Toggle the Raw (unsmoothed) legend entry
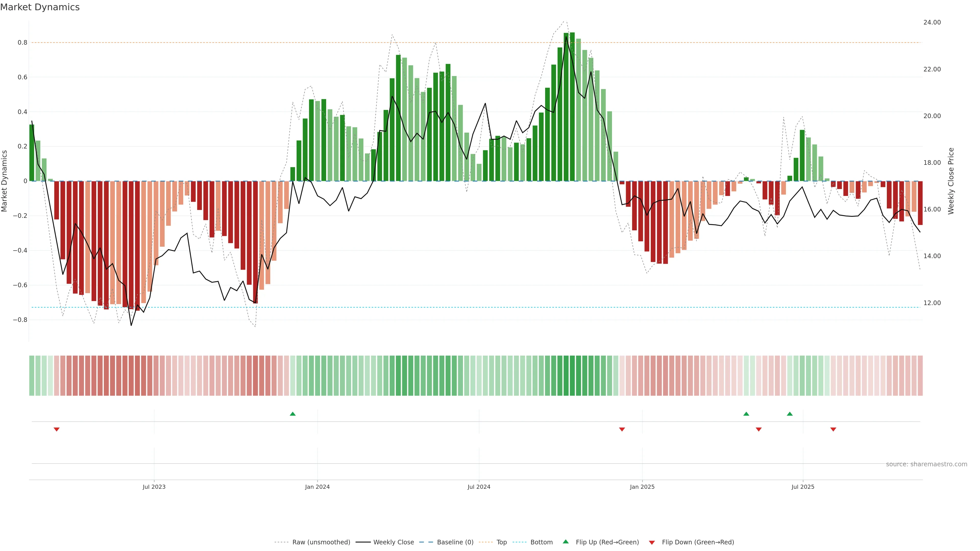Viewport: 980px width, 551px height. coord(321,542)
